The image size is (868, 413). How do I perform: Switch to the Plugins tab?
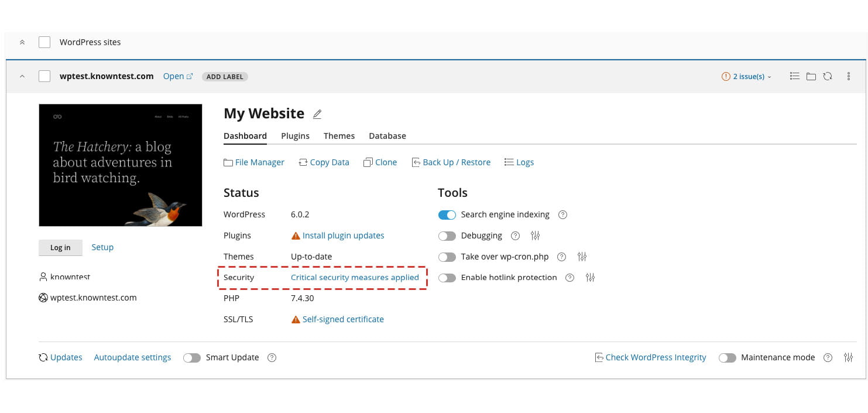pos(295,136)
